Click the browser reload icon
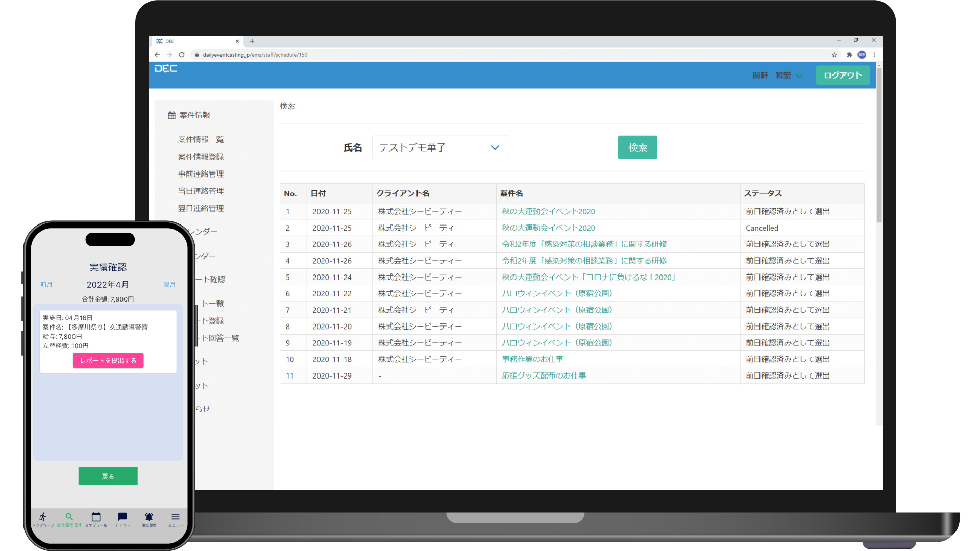Image resolution: width=980 pixels, height=551 pixels. (182, 55)
